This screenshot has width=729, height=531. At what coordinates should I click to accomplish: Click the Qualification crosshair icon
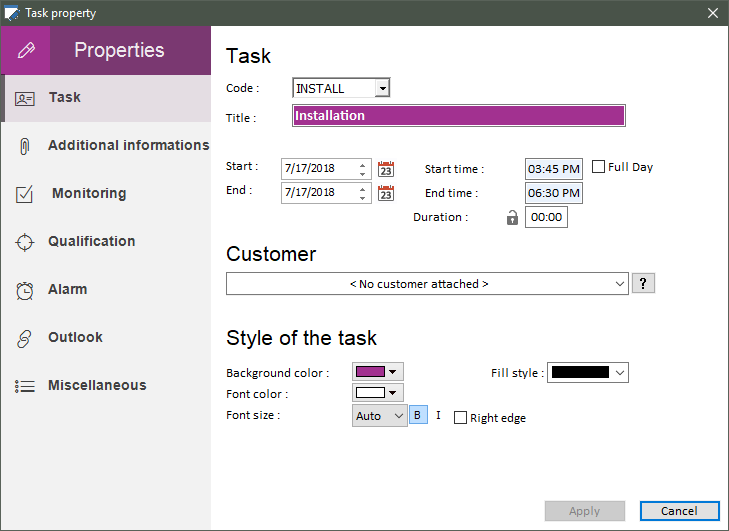click(x=25, y=242)
